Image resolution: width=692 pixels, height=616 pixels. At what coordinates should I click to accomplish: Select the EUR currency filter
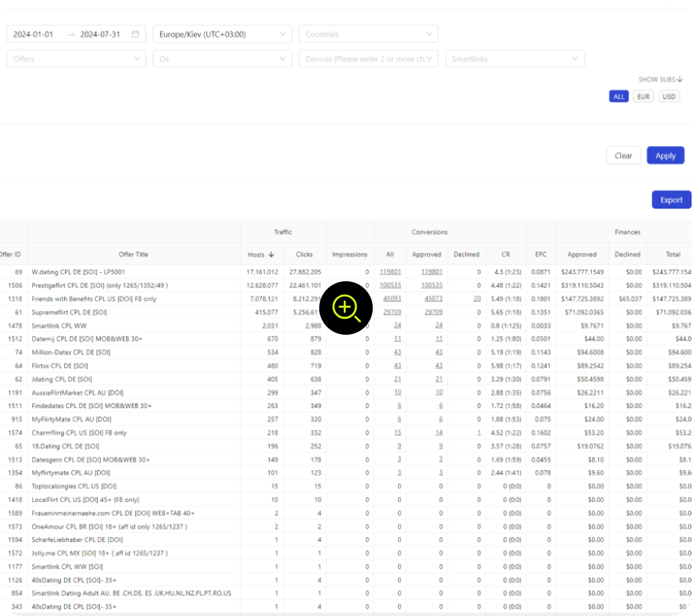coord(643,96)
